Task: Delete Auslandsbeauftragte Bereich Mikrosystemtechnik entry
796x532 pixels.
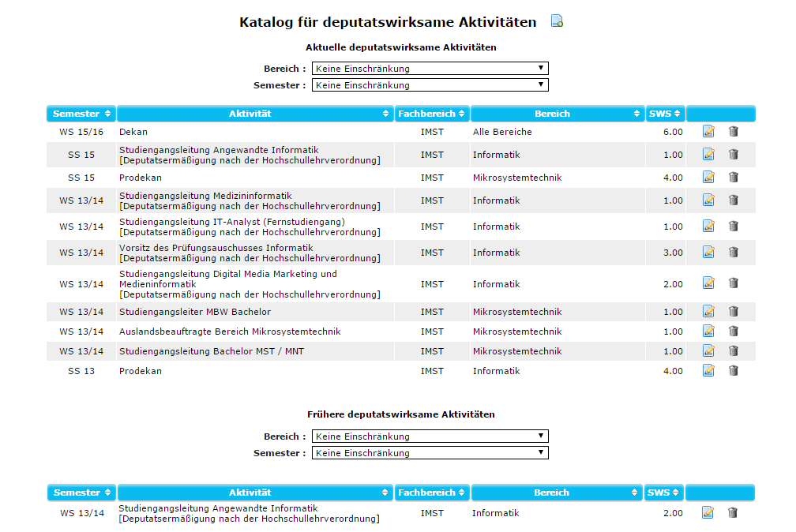Action: [734, 331]
